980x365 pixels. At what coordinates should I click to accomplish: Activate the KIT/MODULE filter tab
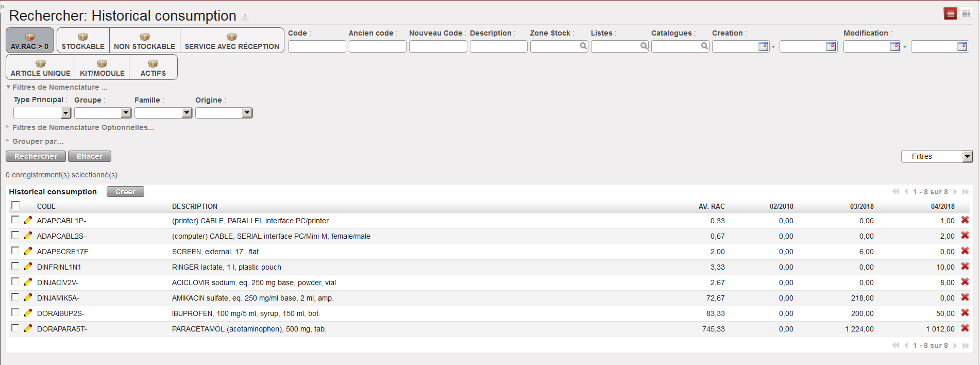coord(102,68)
